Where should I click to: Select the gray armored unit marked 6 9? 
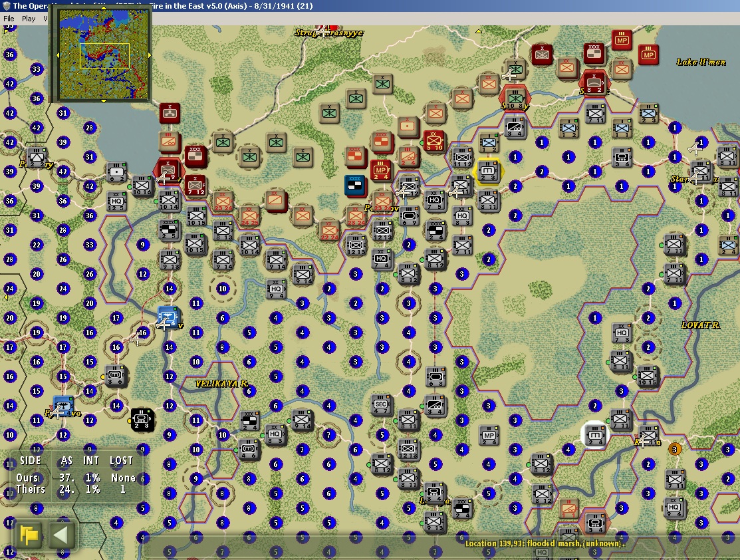pos(409,216)
